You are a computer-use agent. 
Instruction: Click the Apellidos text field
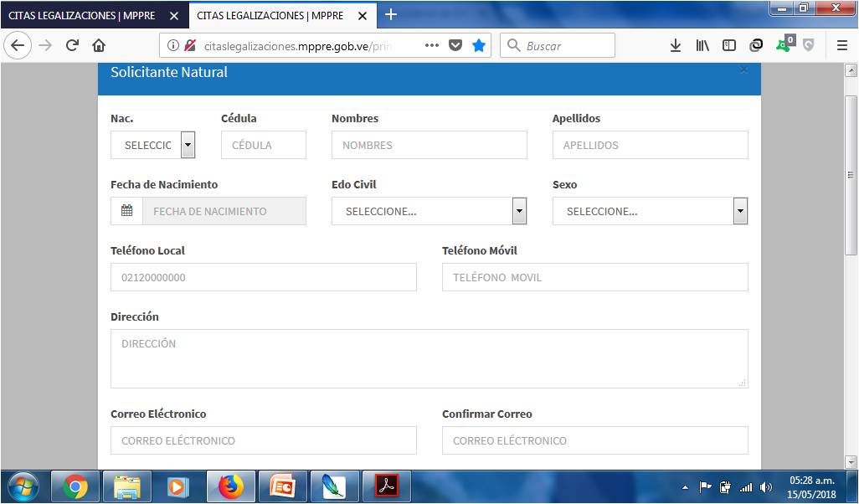coord(651,145)
